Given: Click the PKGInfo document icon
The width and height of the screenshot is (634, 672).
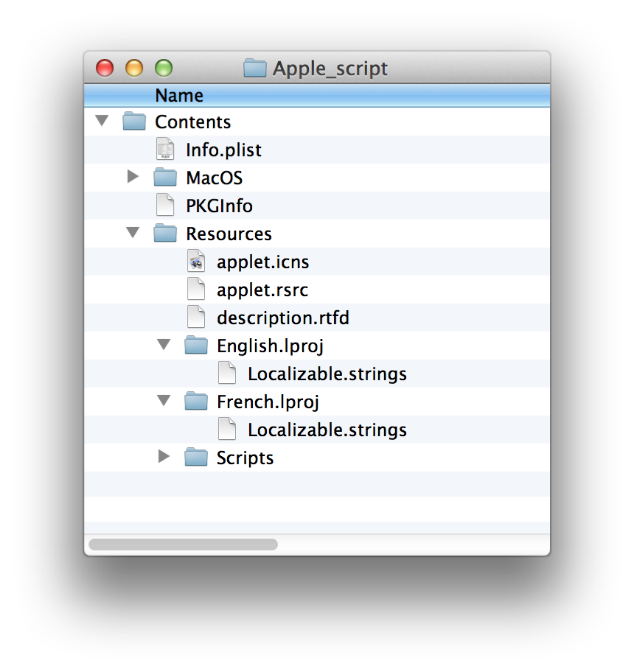Looking at the screenshot, I should click(164, 204).
